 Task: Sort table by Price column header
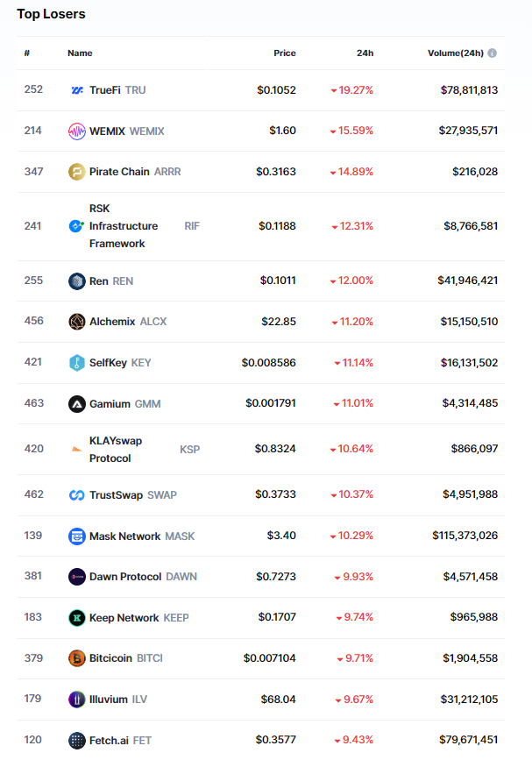tap(284, 53)
